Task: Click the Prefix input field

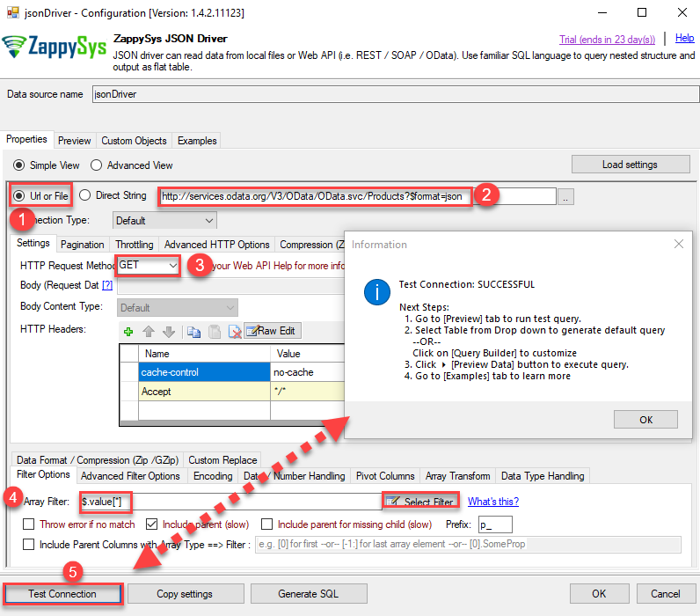Action: coord(495,524)
